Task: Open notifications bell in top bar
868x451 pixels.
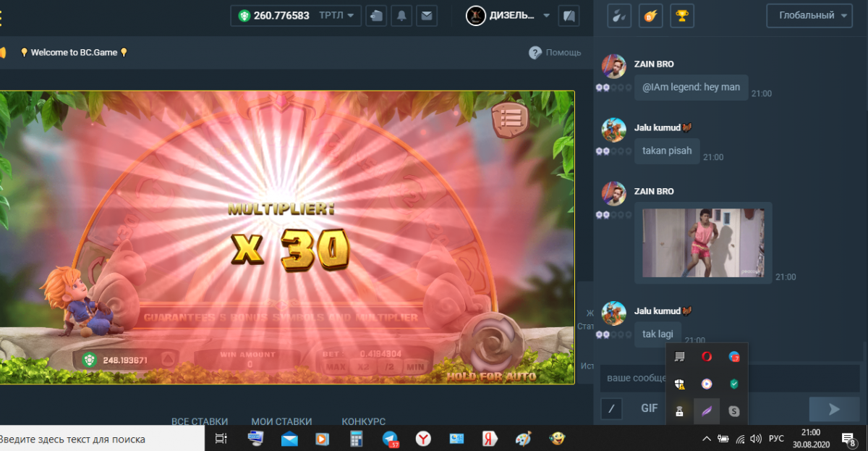Action: pyautogui.click(x=401, y=15)
